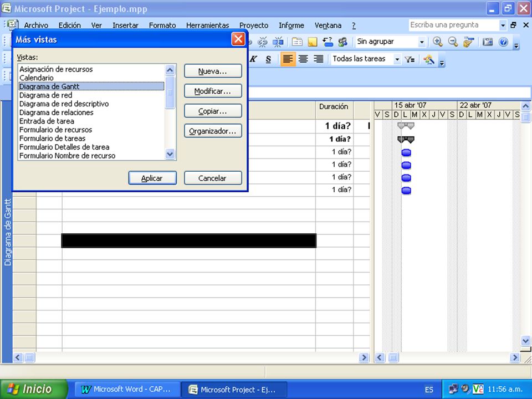The width and height of the screenshot is (532, 399).
Task: Click the Copy picture camera icon
Action: [x=488, y=42]
